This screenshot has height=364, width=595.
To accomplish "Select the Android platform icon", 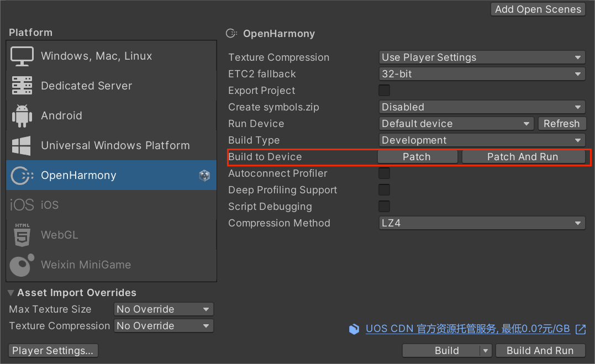I will pyautogui.click(x=22, y=115).
